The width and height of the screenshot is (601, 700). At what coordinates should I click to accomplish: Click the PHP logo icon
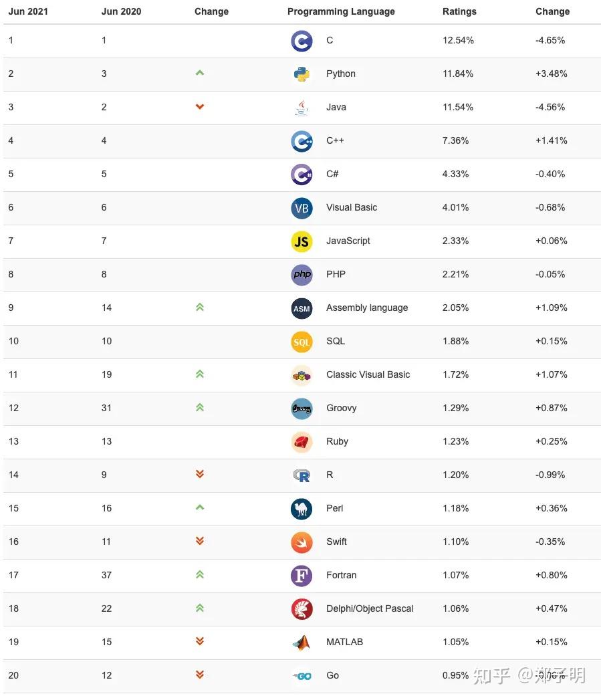tap(302, 275)
